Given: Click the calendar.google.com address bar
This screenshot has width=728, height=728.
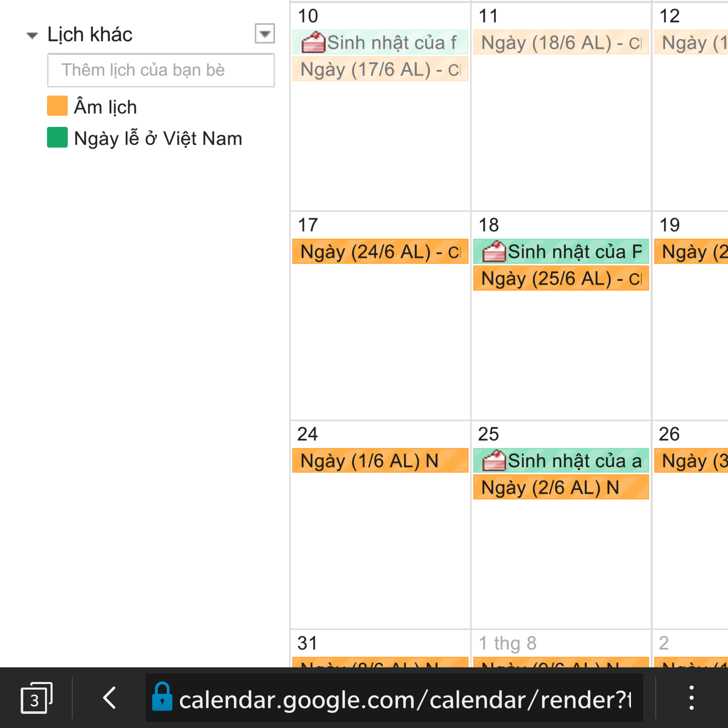Looking at the screenshot, I should point(394,699).
